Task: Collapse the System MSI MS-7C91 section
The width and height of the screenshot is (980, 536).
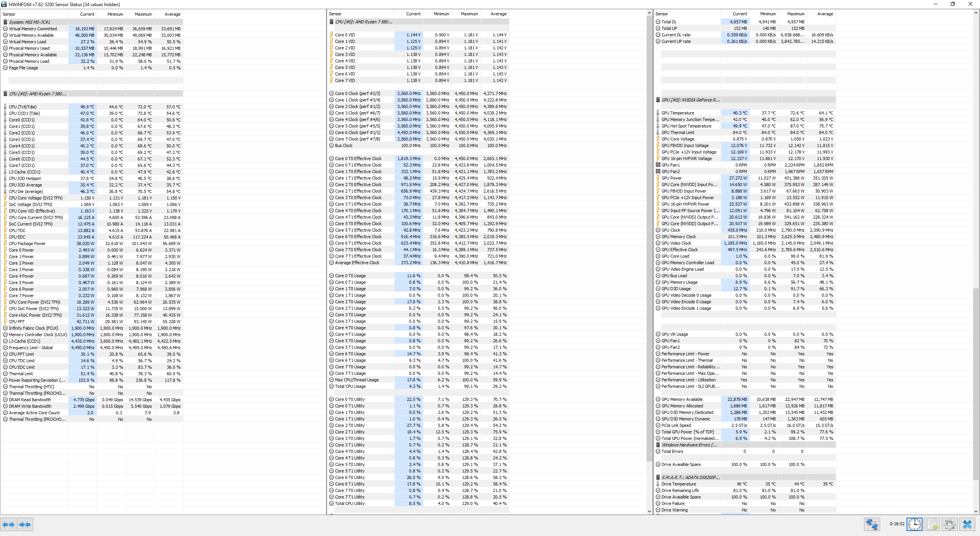Action: click(29, 22)
